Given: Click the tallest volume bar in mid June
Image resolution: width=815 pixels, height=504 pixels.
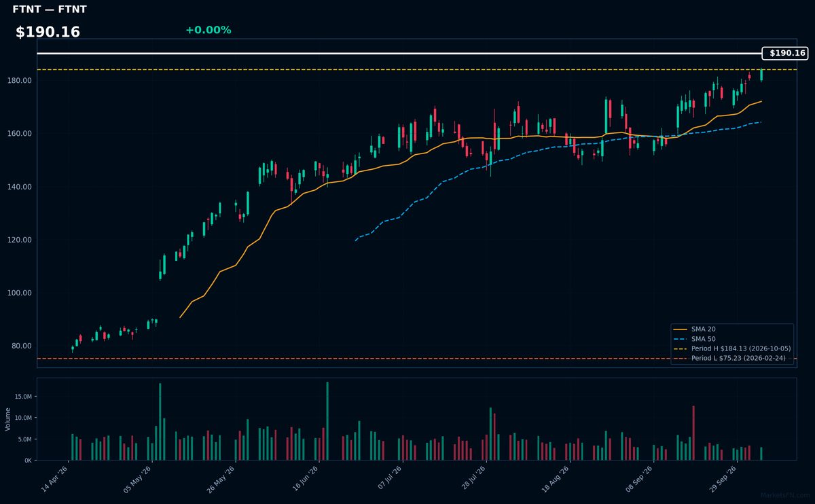Looking at the screenshot, I should tap(327, 421).
